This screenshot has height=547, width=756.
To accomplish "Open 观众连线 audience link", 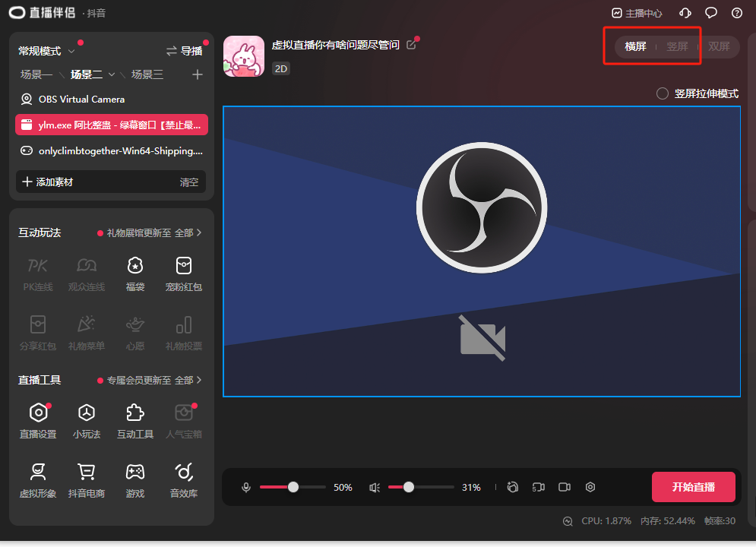I will pos(87,275).
